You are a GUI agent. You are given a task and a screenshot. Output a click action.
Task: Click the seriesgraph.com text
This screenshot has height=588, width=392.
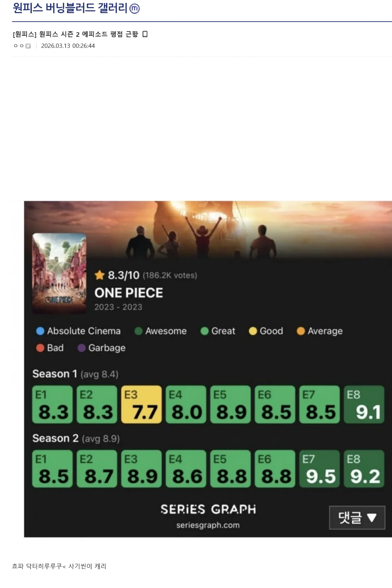click(208, 525)
